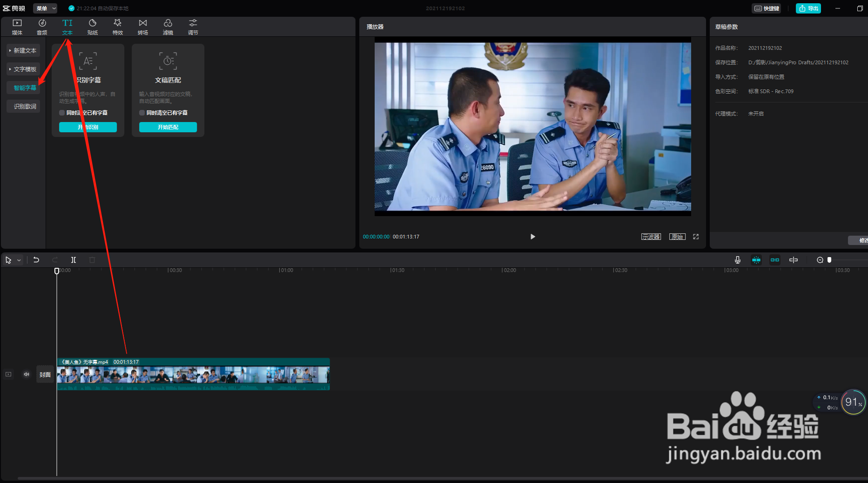The width and height of the screenshot is (868, 483).
Task: Open the 贴纸 stickers tab
Action: (x=93, y=27)
